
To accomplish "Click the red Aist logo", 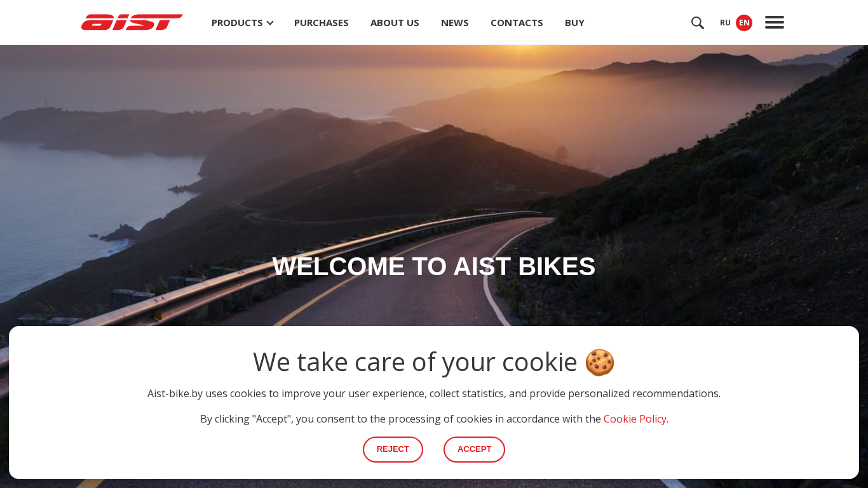I will pyautogui.click(x=132, y=22).
